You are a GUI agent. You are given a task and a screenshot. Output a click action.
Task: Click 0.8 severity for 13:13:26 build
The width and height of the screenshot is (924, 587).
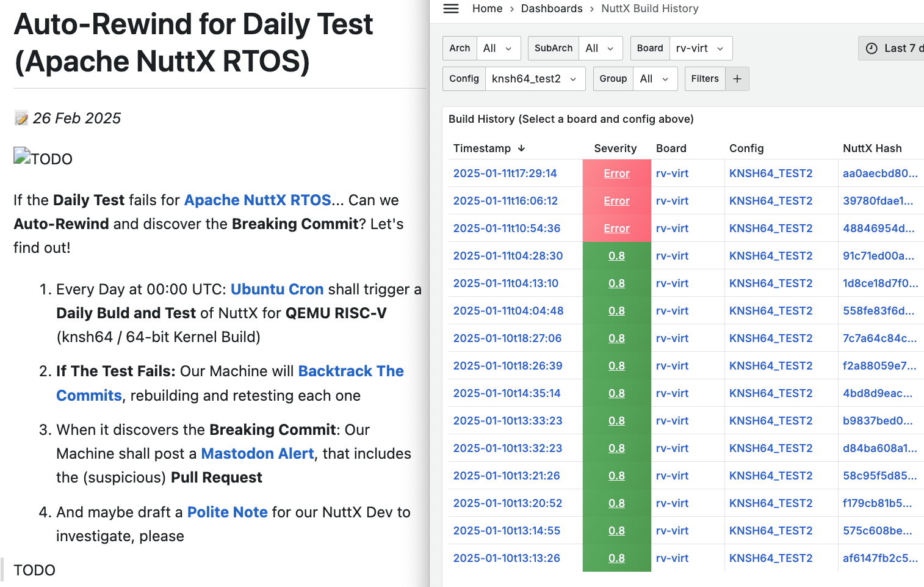tap(616, 558)
